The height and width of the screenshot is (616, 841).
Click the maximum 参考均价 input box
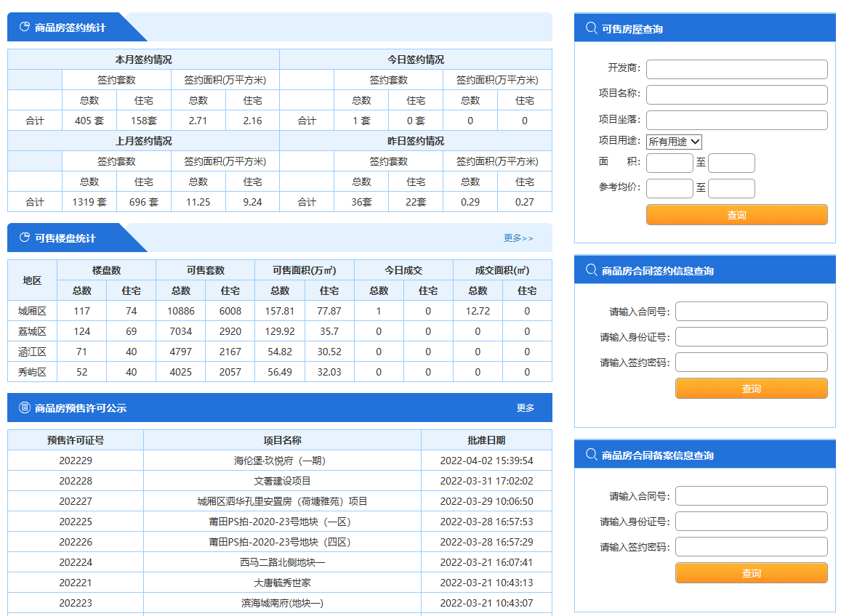731,189
